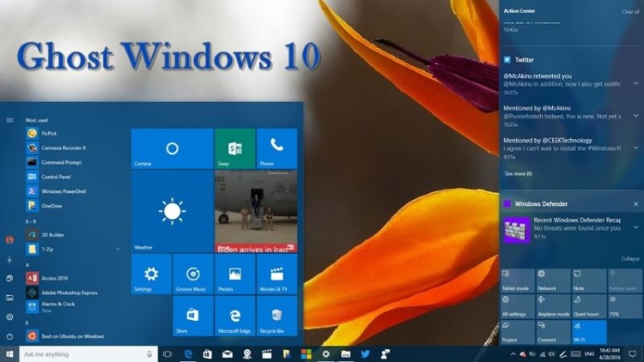Open the Weather tile
The image size is (644, 362).
(x=172, y=211)
